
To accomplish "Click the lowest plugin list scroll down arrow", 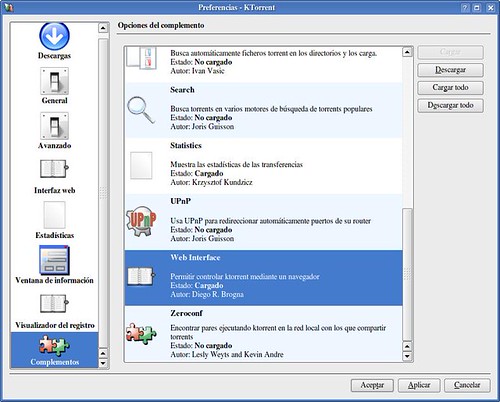I will click(x=407, y=356).
